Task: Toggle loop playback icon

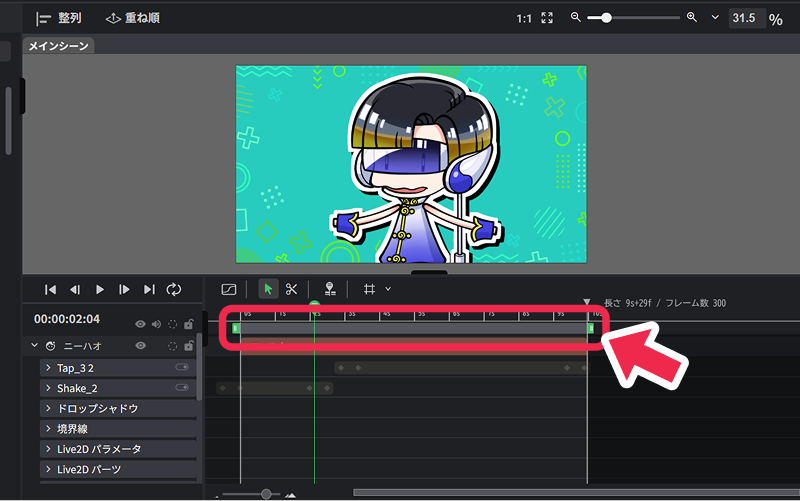Action: point(174,289)
